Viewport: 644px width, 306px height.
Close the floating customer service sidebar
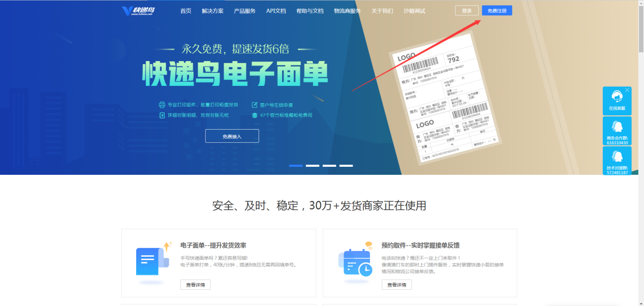tap(627, 90)
